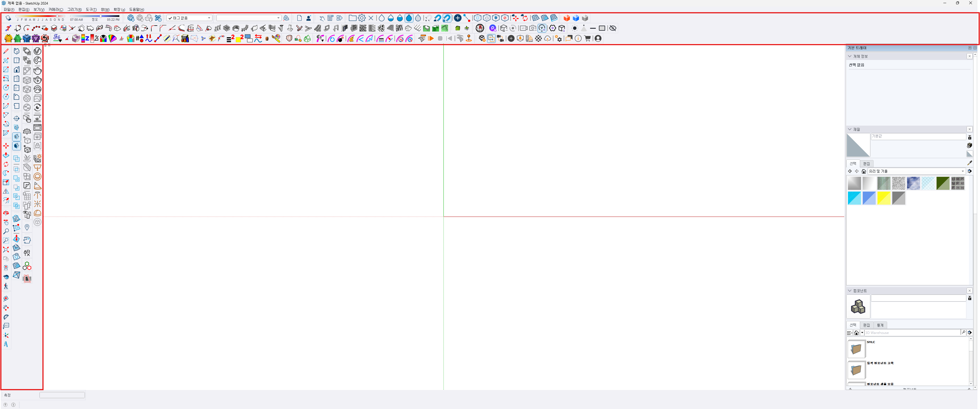The image size is (980, 409).
Task: Select the 3D Text tool
Action: pyautogui.click(x=6, y=344)
